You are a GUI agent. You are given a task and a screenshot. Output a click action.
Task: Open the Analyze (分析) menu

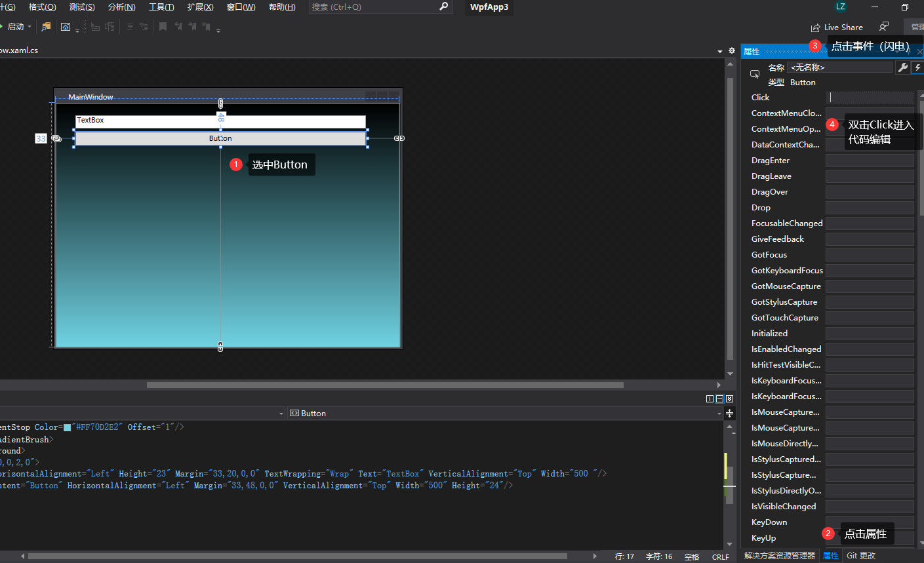point(122,7)
